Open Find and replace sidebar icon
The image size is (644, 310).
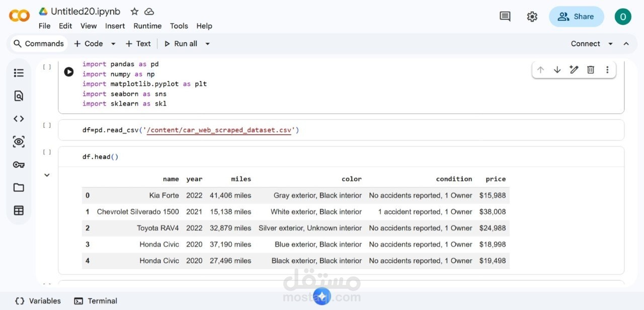pyautogui.click(x=19, y=96)
